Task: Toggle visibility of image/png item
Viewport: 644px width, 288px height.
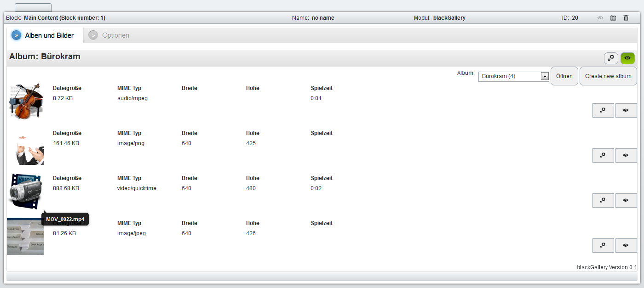Action: (626, 155)
